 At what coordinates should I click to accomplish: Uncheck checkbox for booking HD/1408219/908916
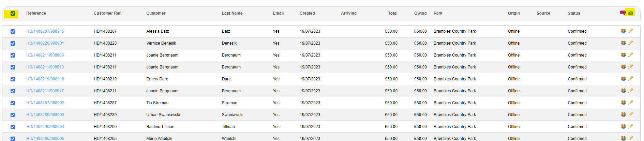tap(13, 79)
